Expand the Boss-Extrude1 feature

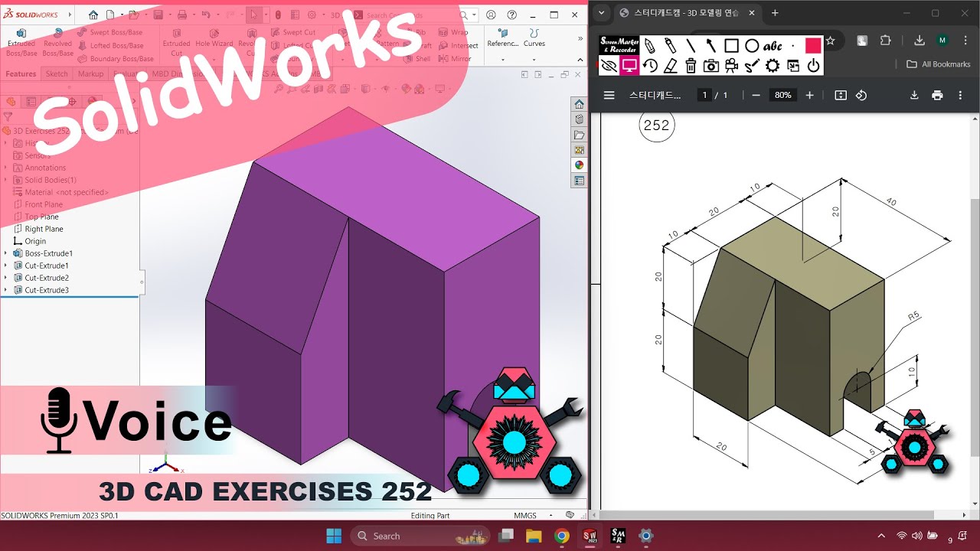tap(6, 253)
